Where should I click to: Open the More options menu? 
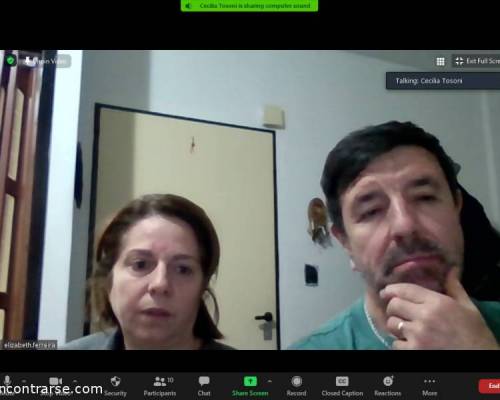[x=429, y=386]
